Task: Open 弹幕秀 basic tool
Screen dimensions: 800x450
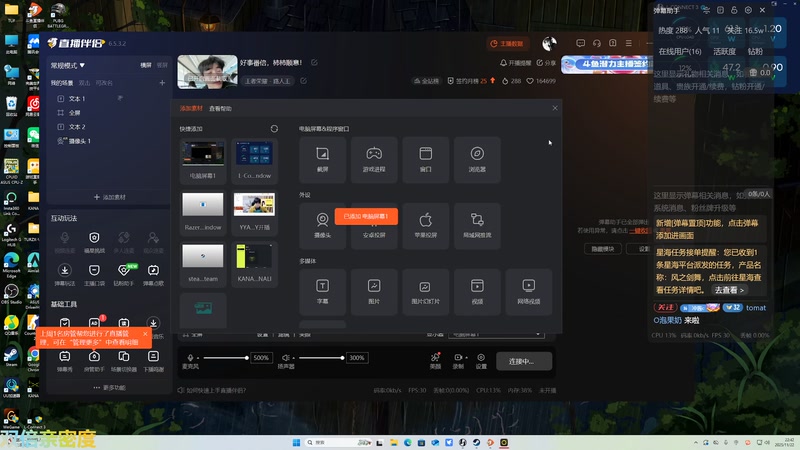Action: pyautogui.click(x=64, y=360)
